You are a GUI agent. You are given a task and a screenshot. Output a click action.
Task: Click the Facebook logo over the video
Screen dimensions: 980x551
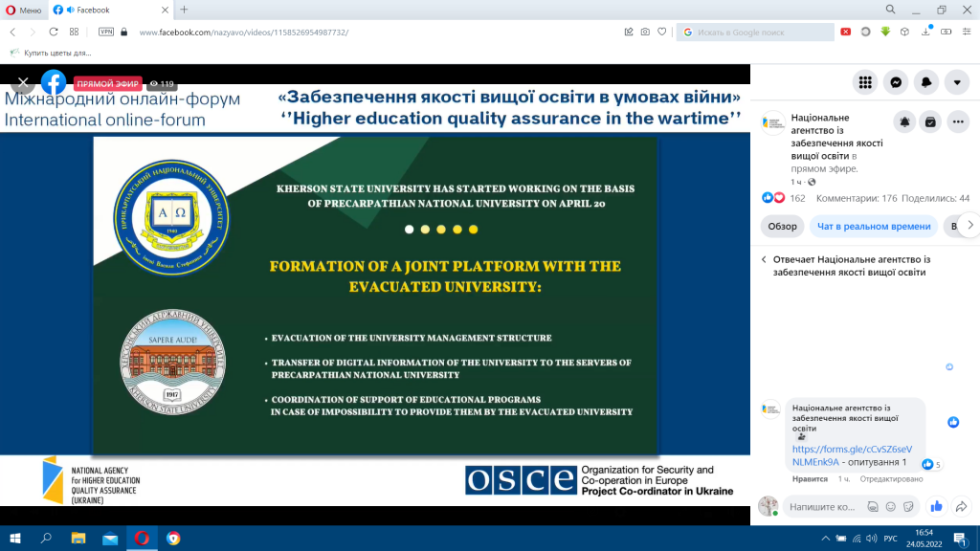coord(54,82)
